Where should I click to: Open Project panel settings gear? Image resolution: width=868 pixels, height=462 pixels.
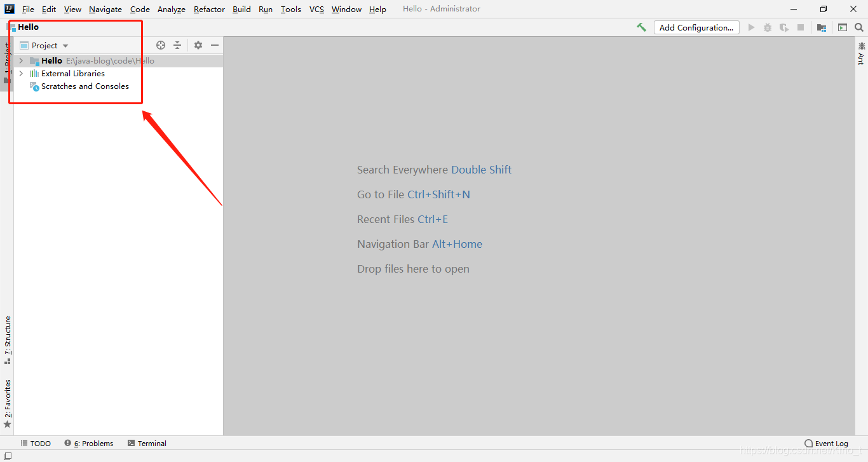coord(198,45)
